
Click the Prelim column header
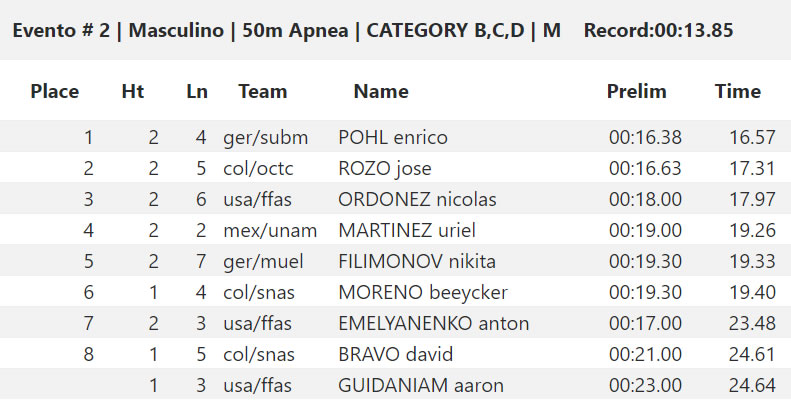pyautogui.click(x=637, y=91)
